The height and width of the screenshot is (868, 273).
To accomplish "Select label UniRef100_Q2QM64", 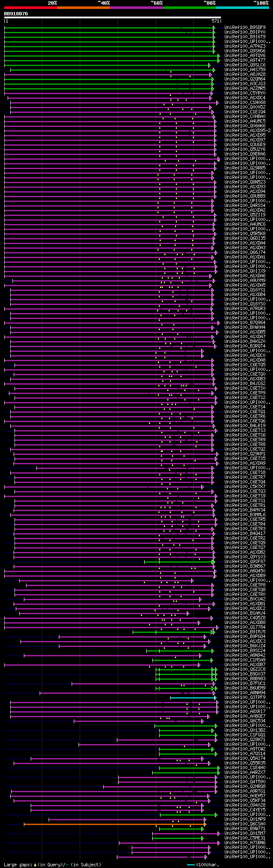I will click(245, 79).
